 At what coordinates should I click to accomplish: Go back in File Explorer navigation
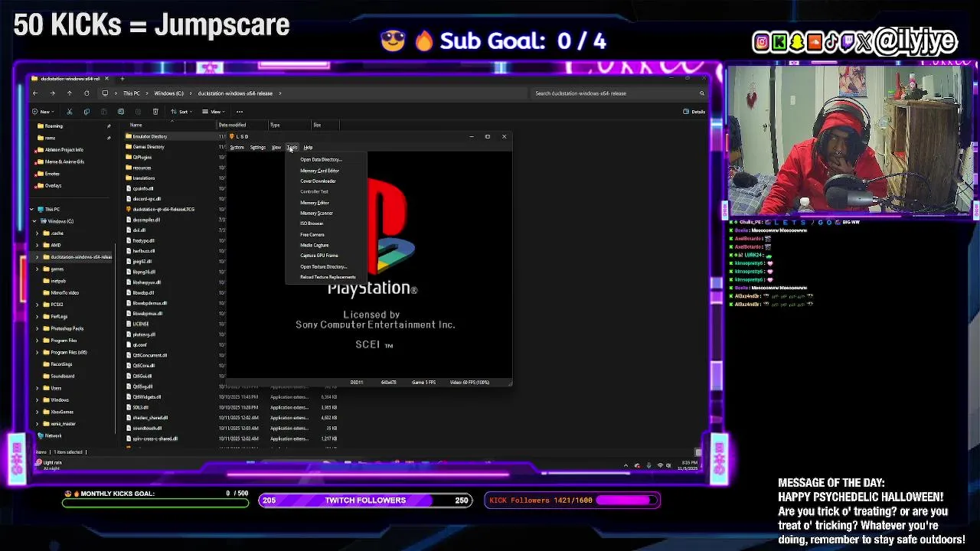coord(35,93)
